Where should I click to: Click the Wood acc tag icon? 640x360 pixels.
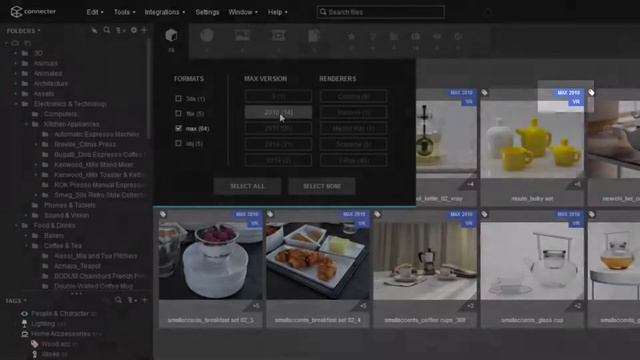click(35, 344)
